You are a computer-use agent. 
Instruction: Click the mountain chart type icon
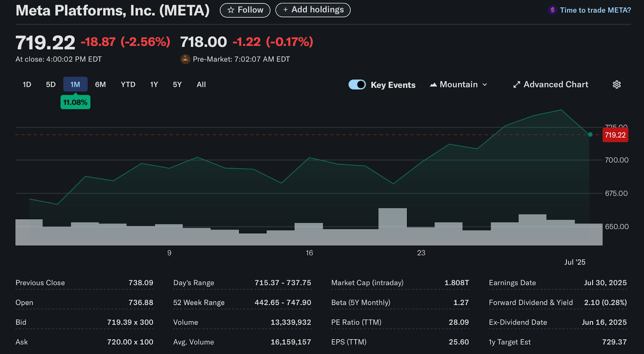(x=433, y=85)
